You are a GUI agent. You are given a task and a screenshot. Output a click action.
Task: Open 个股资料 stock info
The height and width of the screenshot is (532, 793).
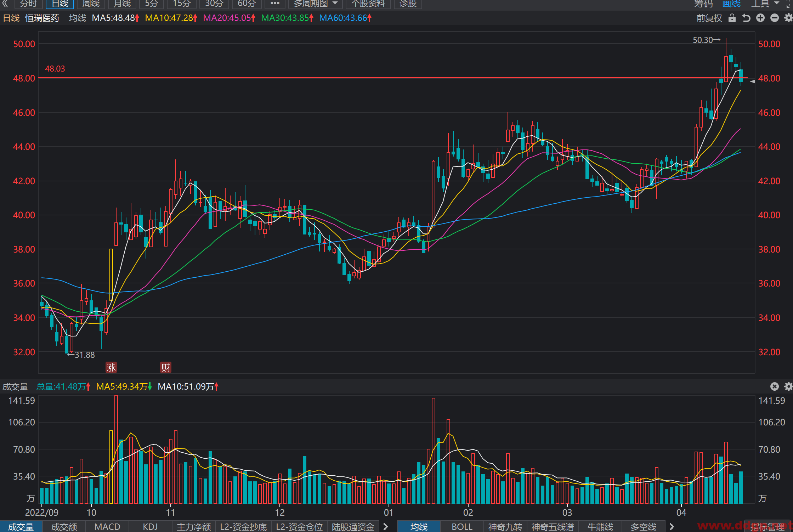coord(368,4)
